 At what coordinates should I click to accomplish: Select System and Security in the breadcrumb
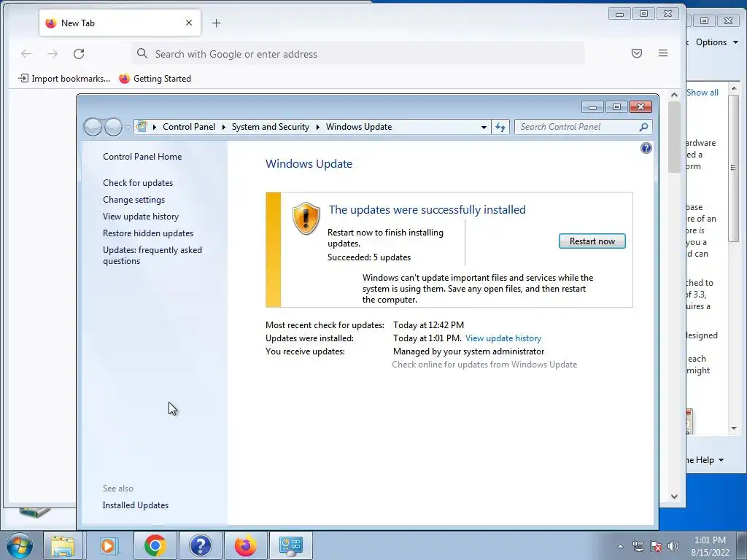point(270,127)
